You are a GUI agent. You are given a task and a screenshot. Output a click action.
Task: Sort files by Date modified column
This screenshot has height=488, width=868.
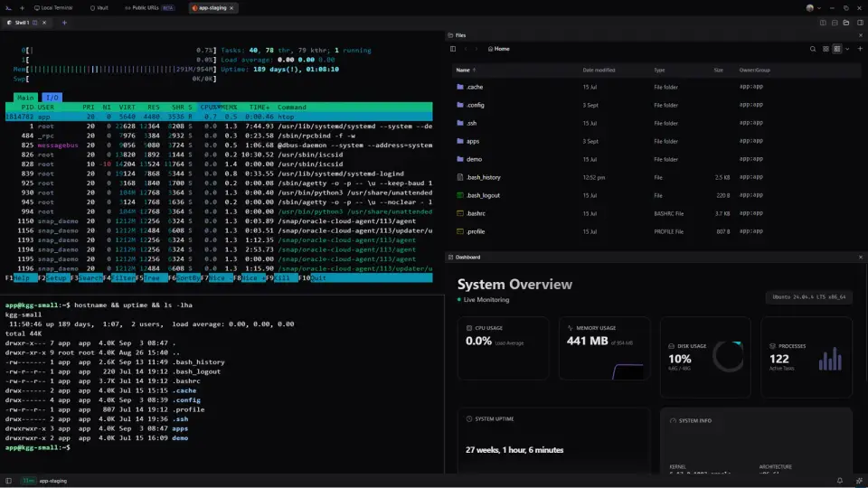pyautogui.click(x=599, y=70)
